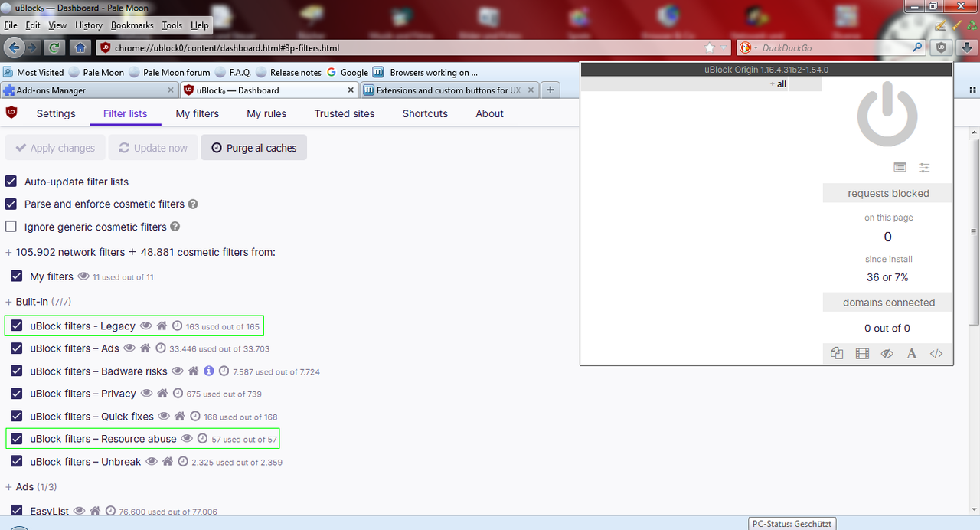Enable Ignore generic cosmetic filters checkbox
Screen dimensions: 980x530
coord(11,227)
